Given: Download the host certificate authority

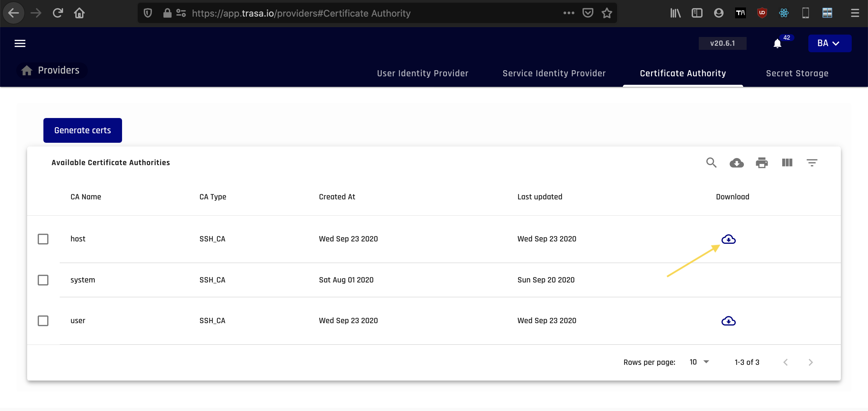Looking at the screenshot, I should pyautogui.click(x=728, y=239).
